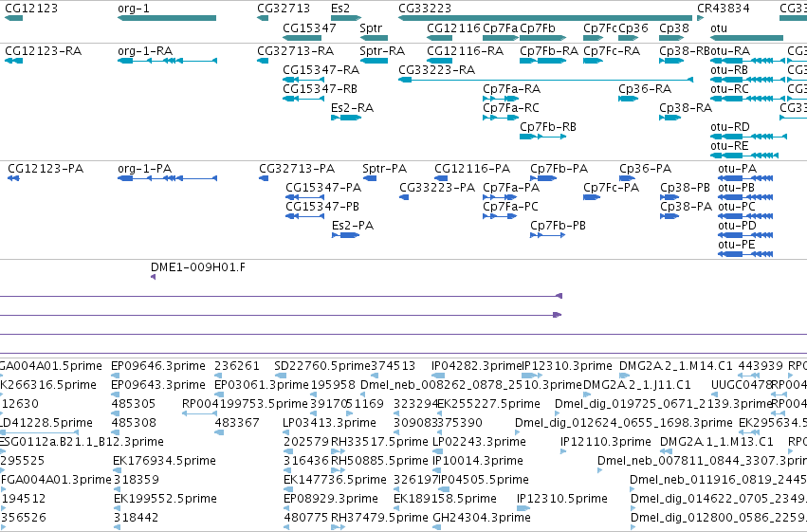This screenshot has width=807, height=532.
Task: Click the Cp7Fa-RC transcript label
Action: coord(511,108)
